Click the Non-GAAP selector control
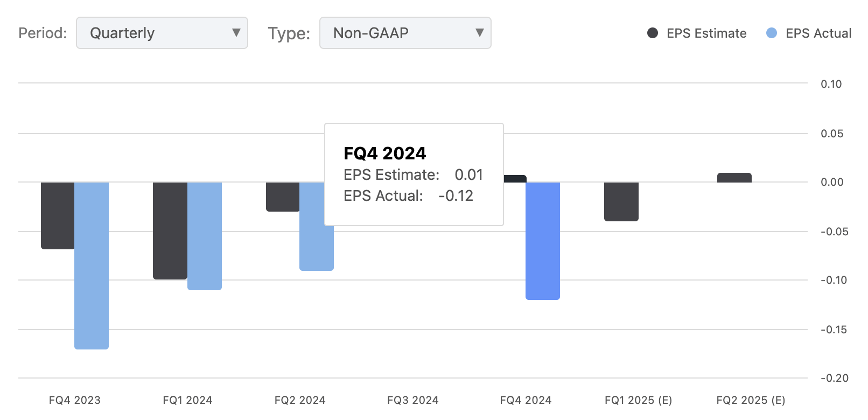Screen dimensions: 868x420 (x=405, y=33)
